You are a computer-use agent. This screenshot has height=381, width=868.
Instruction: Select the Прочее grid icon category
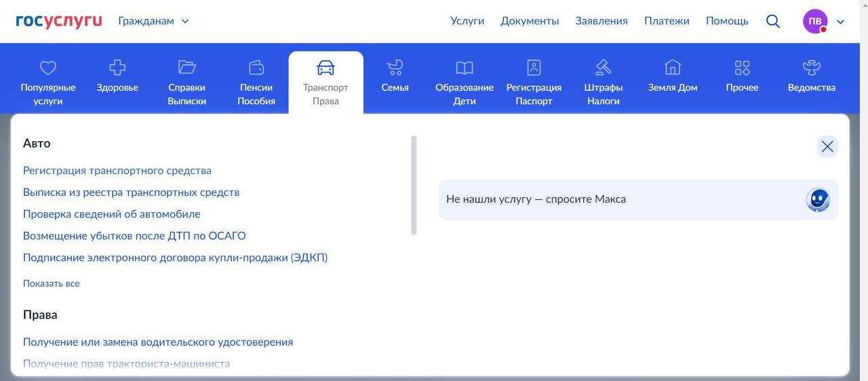tap(743, 67)
